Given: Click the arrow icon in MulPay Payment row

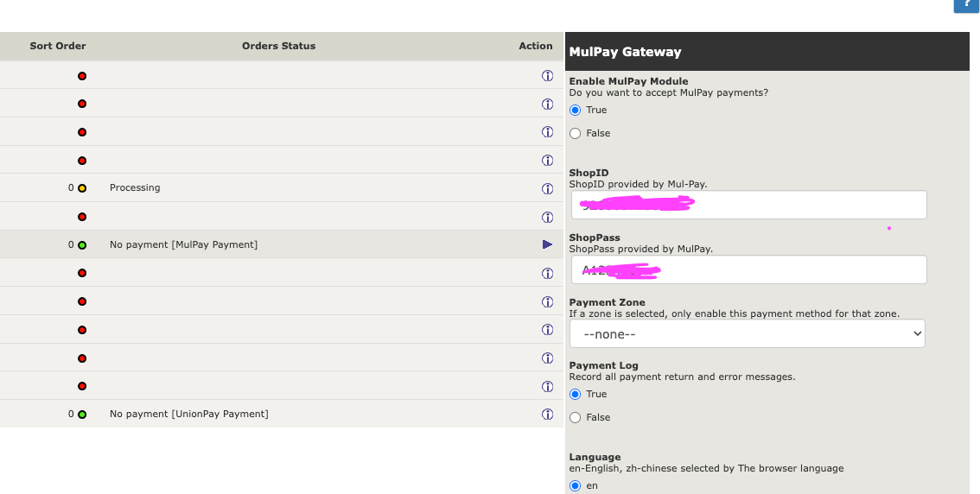Looking at the screenshot, I should point(548,244).
